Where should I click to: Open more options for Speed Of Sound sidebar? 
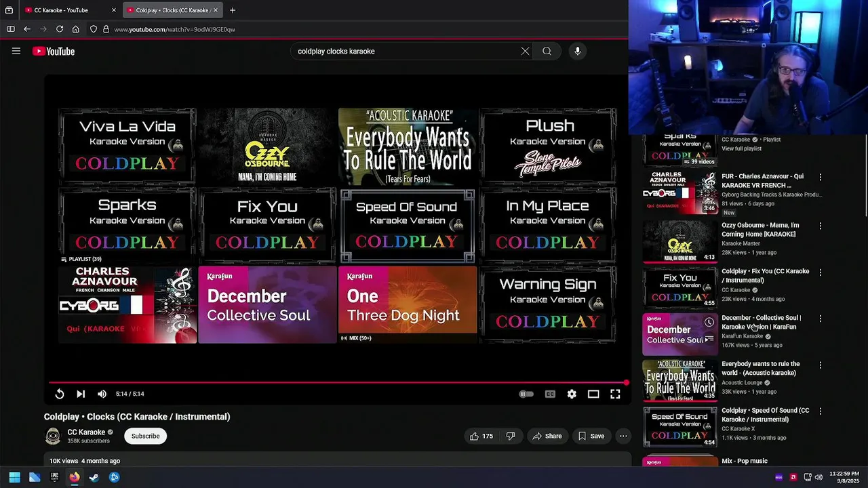point(821,411)
